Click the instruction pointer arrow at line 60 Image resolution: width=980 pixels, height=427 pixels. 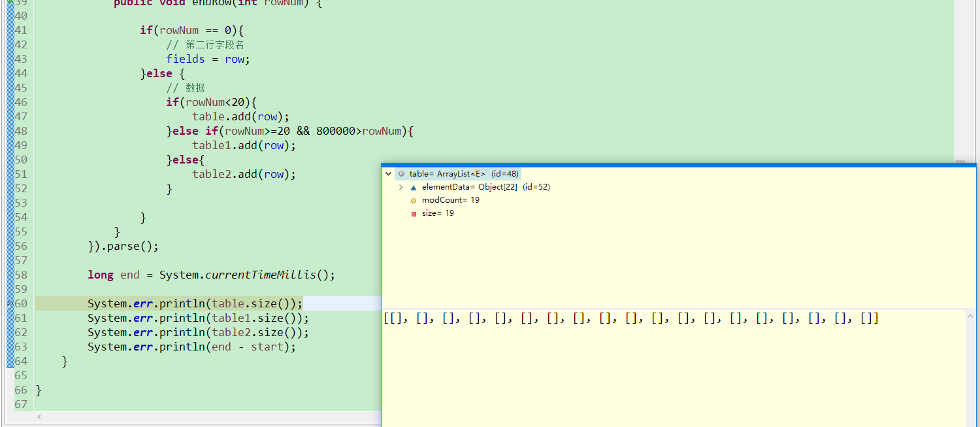click(9, 304)
